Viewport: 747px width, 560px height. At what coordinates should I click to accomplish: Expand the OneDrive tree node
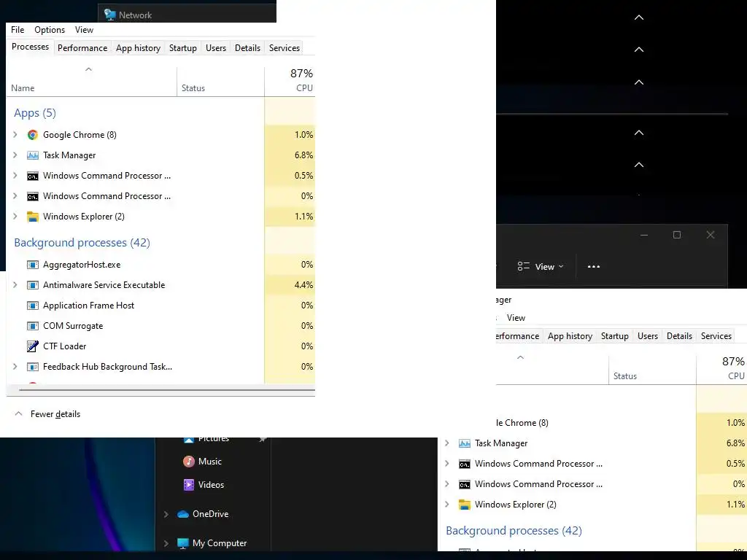point(166,514)
